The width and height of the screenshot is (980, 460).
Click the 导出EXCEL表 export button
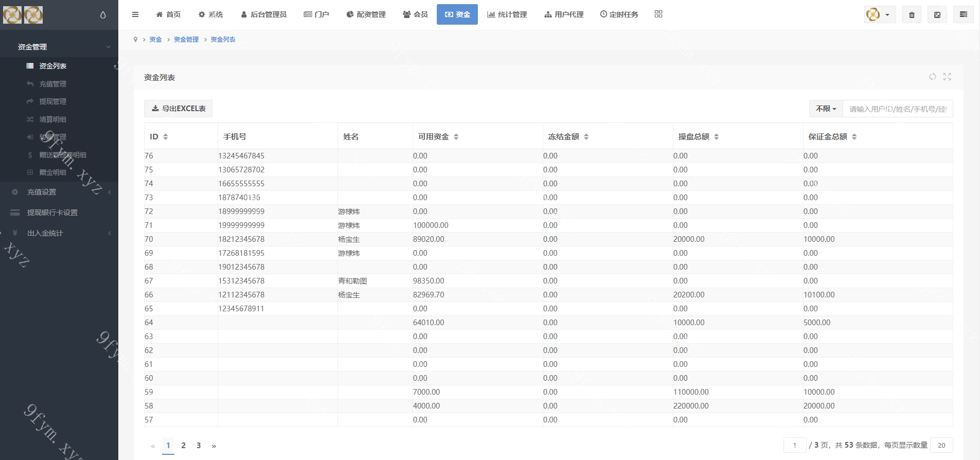pyautogui.click(x=178, y=109)
